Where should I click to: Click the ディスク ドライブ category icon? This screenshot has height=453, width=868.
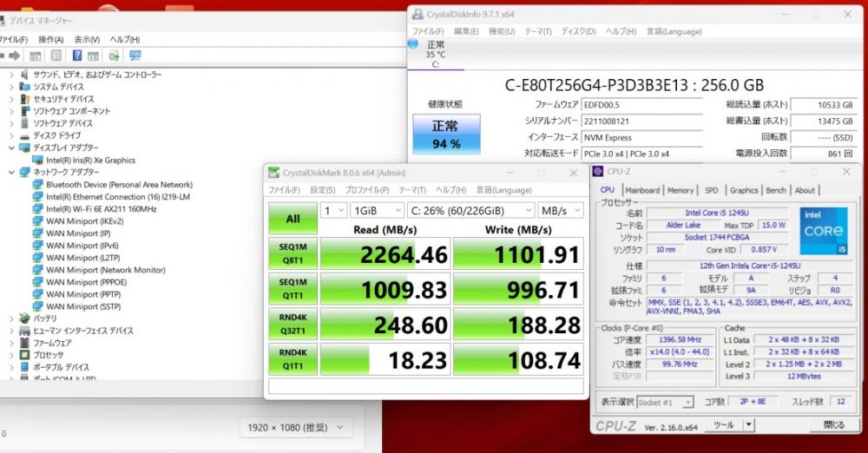24,135
